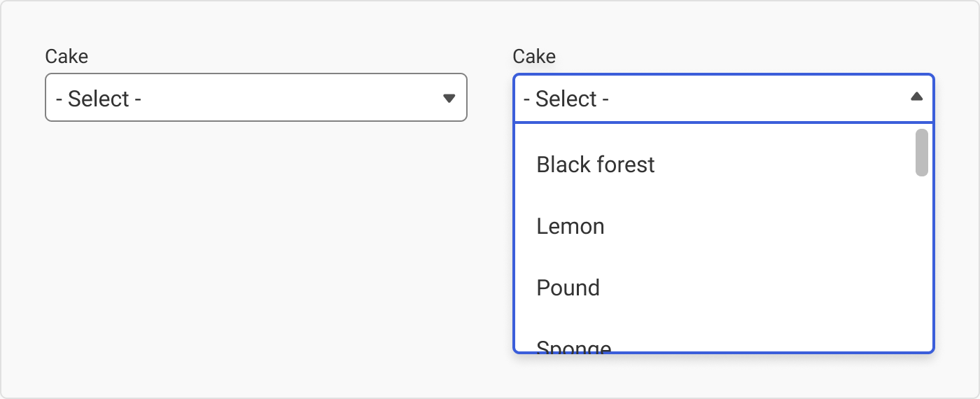Open the closed Cake select box
980x399 pixels.
(x=255, y=97)
